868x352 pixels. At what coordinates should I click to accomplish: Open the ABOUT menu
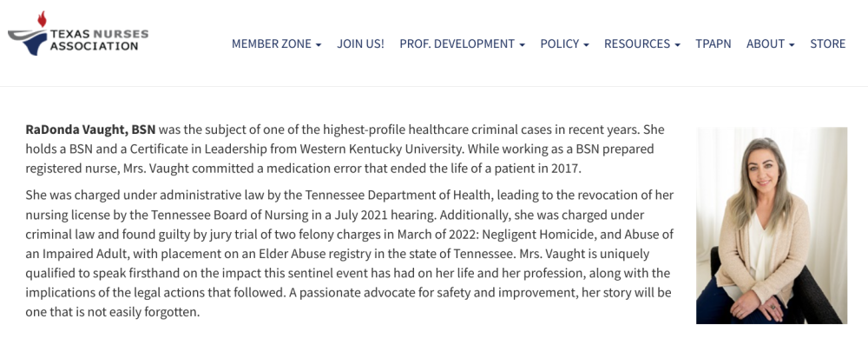[770, 43]
